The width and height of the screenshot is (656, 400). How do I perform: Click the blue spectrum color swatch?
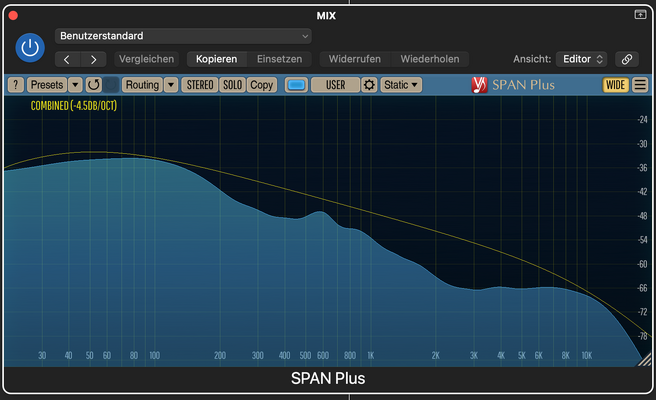[297, 85]
